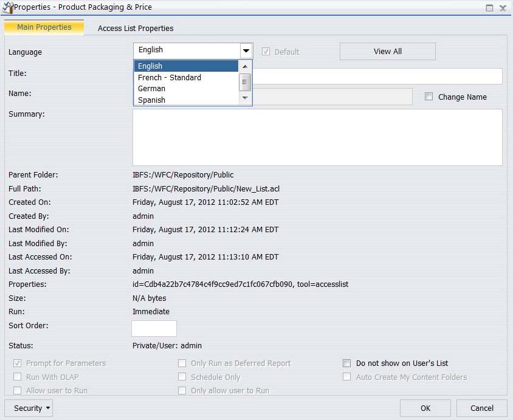Screen dimensions: 513x420
Task: Check Do not show on User's List
Action: click(x=346, y=363)
